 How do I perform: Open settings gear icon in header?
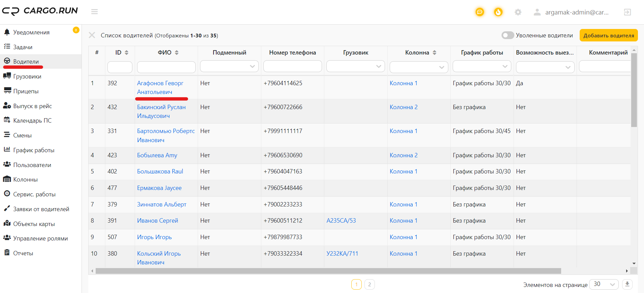(x=518, y=12)
